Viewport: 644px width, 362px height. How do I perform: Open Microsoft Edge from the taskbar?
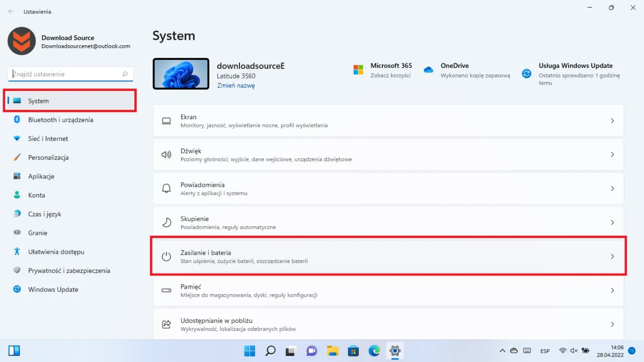pos(374,350)
